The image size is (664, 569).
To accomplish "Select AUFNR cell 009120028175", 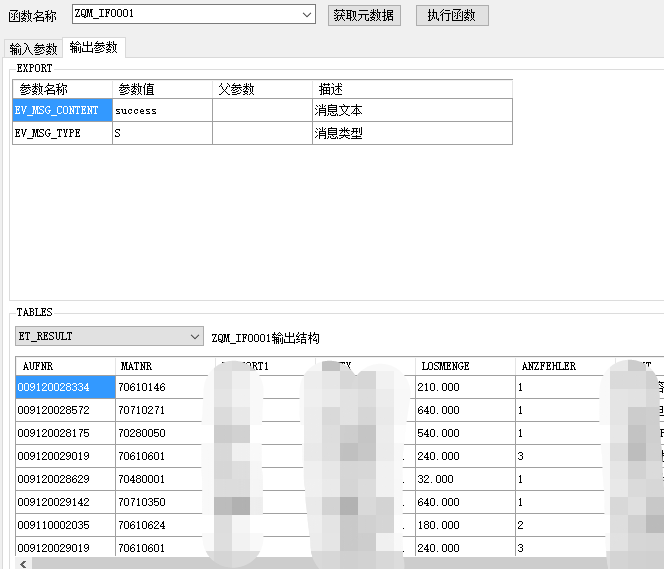I will (x=65, y=433).
